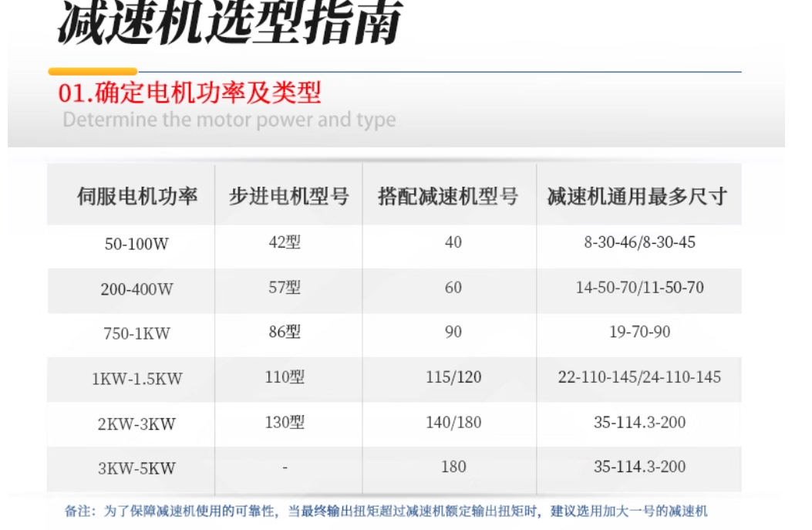
Task: Click the 伺服电机功率 column header
Action: tap(136, 196)
